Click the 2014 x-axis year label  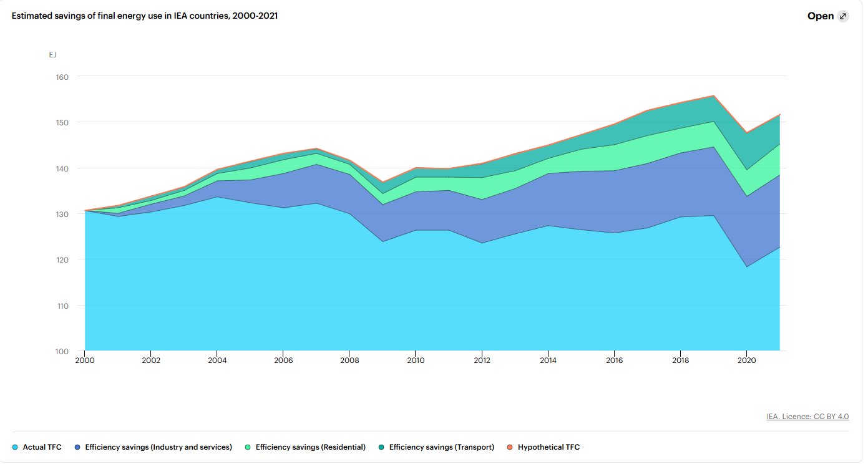(x=548, y=360)
